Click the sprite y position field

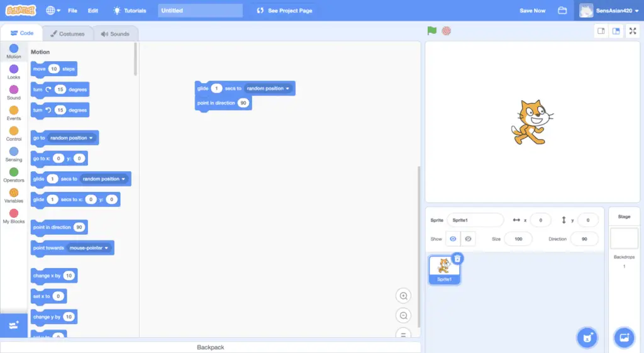(x=588, y=220)
